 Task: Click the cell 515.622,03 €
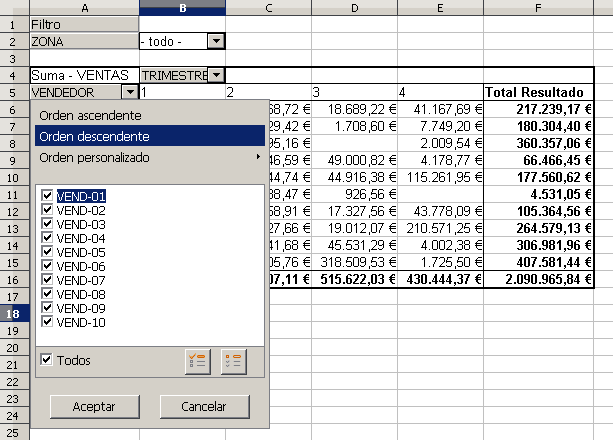(355, 279)
